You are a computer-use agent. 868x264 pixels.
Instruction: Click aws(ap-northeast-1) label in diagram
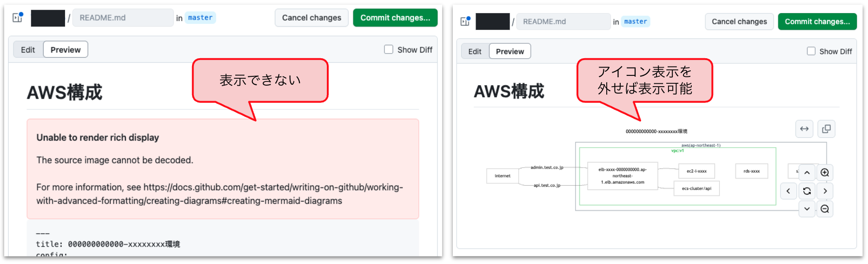[x=701, y=145]
